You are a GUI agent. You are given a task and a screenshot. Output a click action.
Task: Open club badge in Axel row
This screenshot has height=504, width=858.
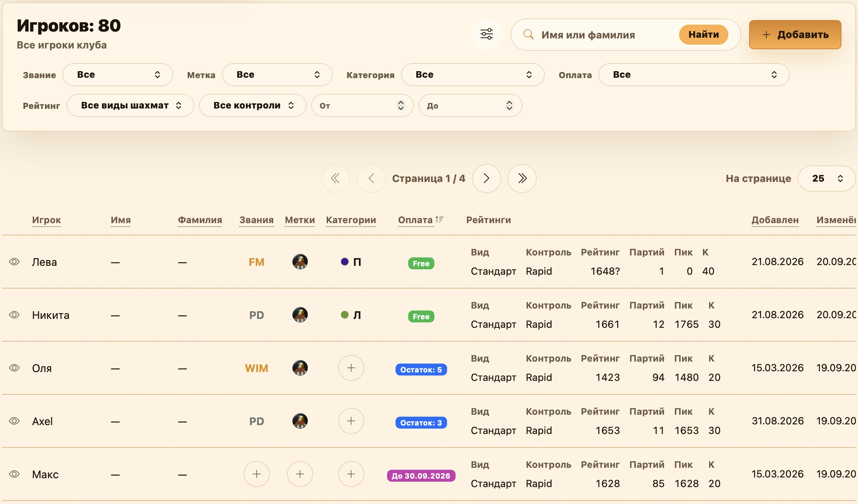(300, 421)
